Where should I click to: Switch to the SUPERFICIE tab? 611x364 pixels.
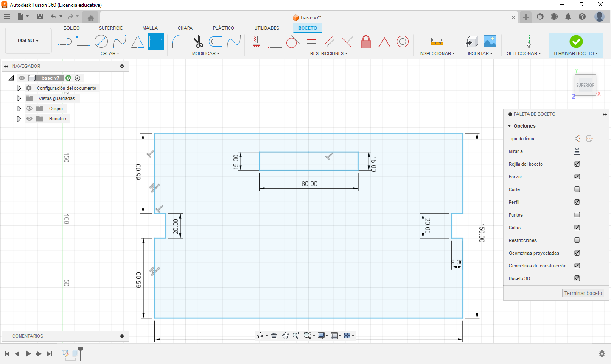(111, 28)
